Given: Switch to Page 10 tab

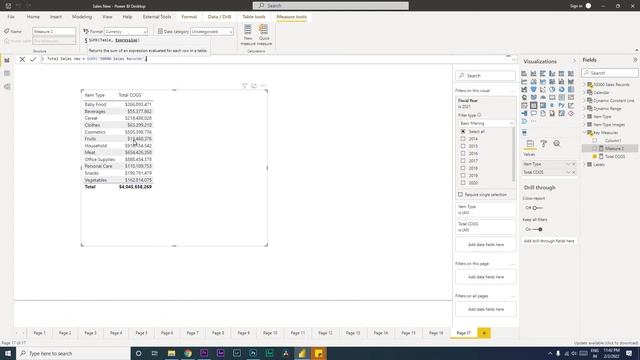Looking at the screenshot, I should point(270,333).
